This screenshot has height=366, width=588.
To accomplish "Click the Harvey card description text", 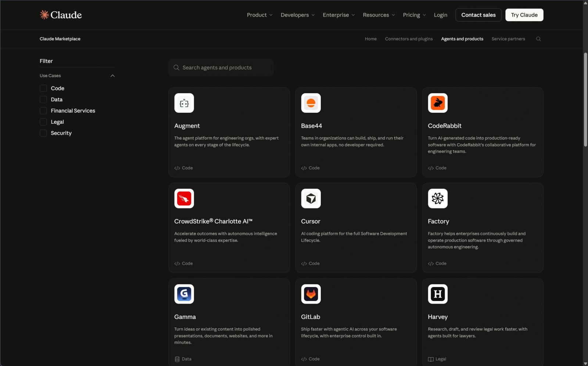I will (x=477, y=333).
